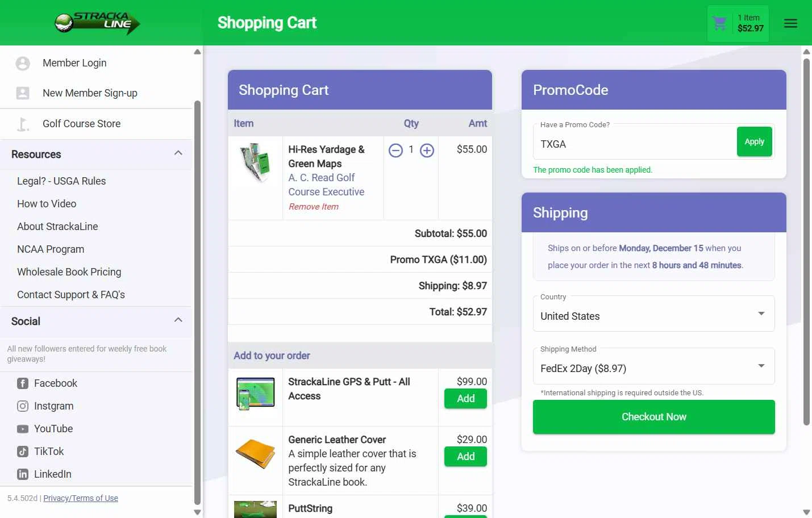Click the Generic Leather Cover thumbnail
Viewport: 812px width, 518px height.
(255, 453)
